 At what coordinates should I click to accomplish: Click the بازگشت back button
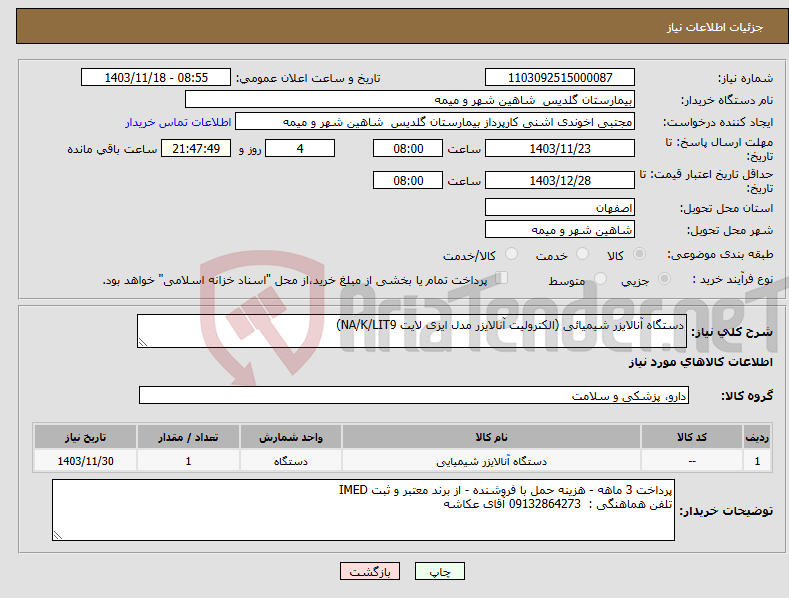(370, 571)
